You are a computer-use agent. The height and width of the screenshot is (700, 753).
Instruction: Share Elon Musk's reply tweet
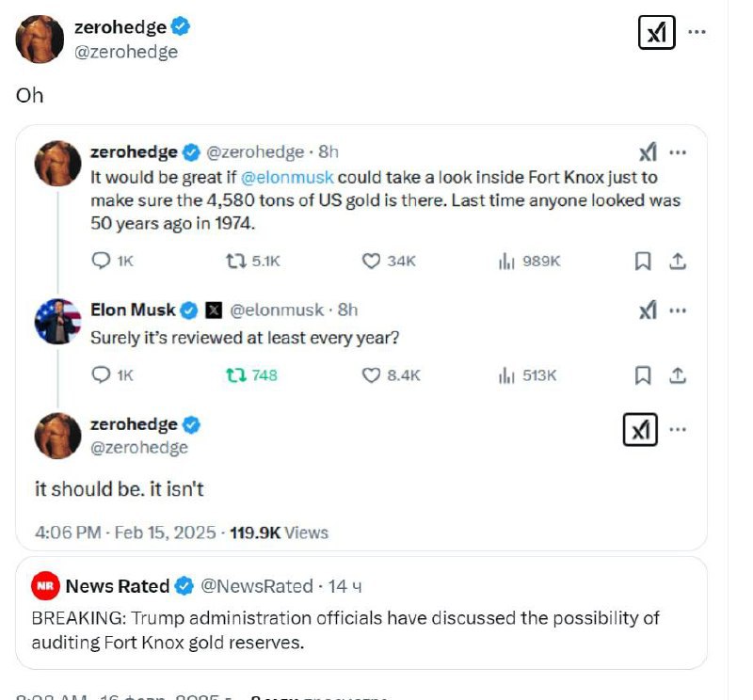click(x=677, y=375)
